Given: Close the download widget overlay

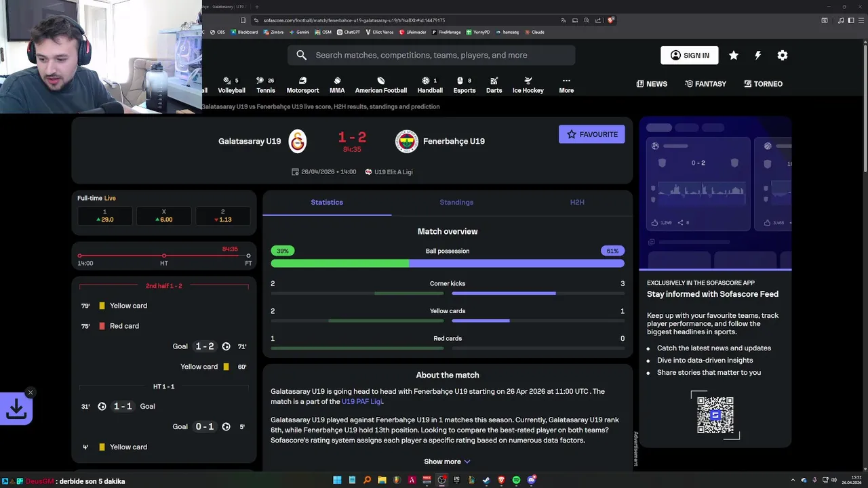Looking at the screenshot, I should (31, 392).
